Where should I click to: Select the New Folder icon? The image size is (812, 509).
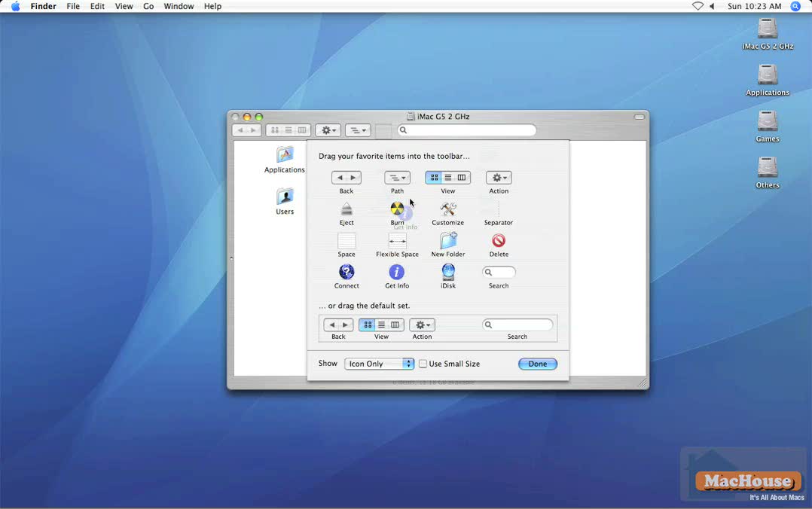pyautogui.click(x=448, y=241)
